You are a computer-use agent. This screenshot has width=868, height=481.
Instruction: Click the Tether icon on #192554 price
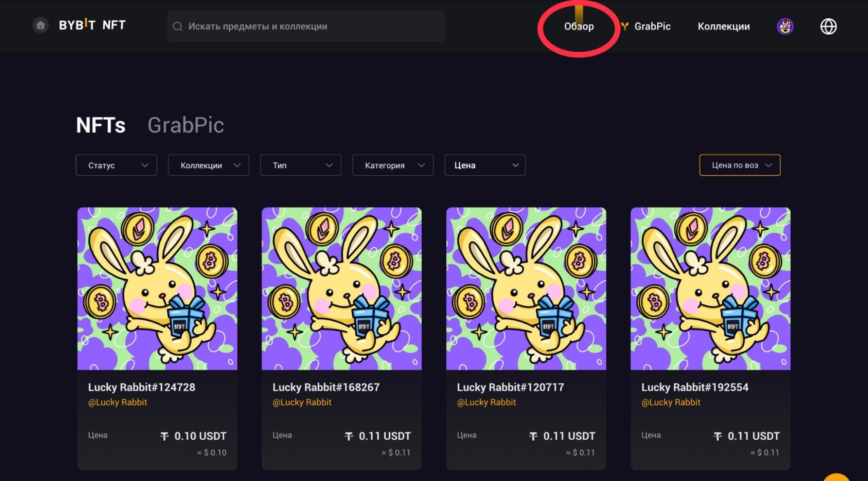718,436
